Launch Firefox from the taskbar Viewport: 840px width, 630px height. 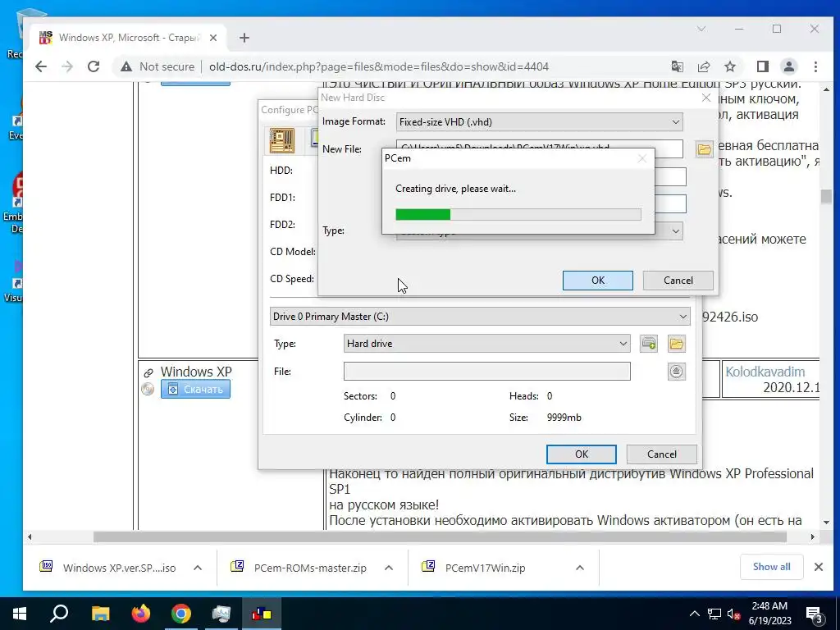(x=141, y=614)
